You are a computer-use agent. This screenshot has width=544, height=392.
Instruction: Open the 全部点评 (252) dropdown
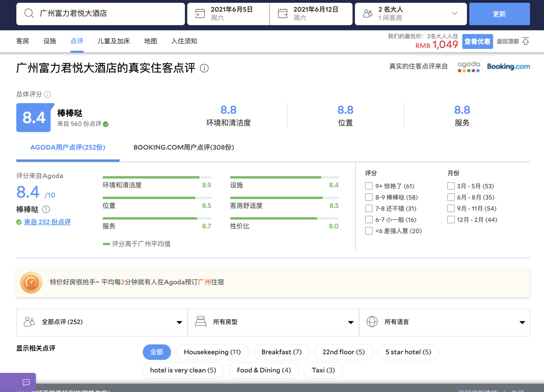[x=102, y=322]
